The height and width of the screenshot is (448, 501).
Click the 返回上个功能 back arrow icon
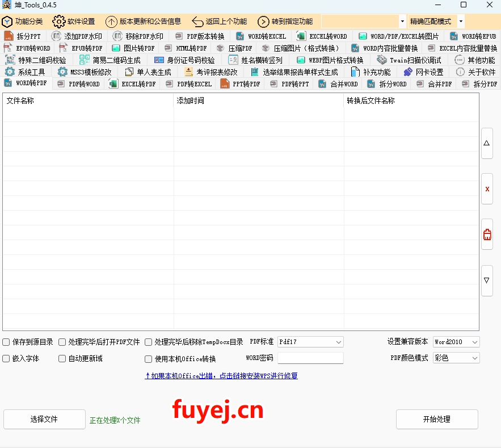[197, 22]
